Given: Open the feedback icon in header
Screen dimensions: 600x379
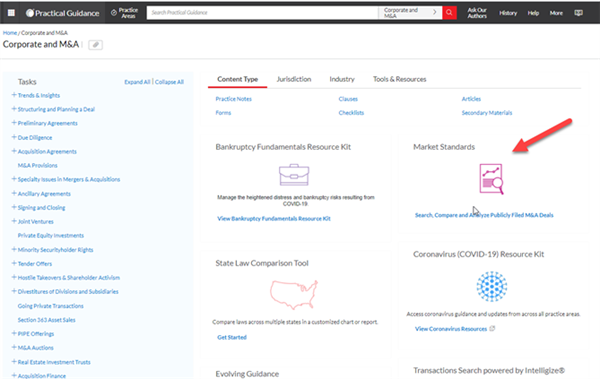Looking at the screenshot, I should pos(579,13).
